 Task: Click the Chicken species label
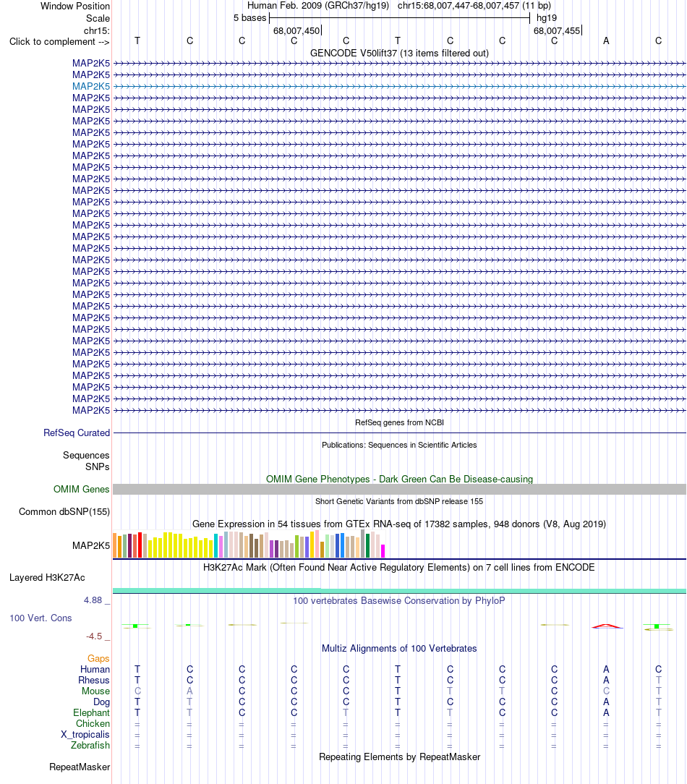pos(93,723)
